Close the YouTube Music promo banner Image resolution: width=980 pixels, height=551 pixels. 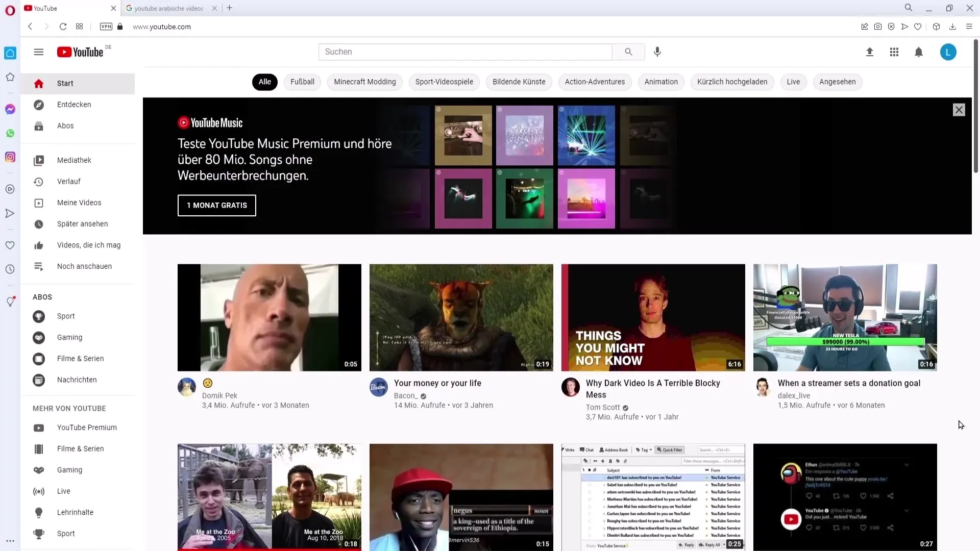959,110
